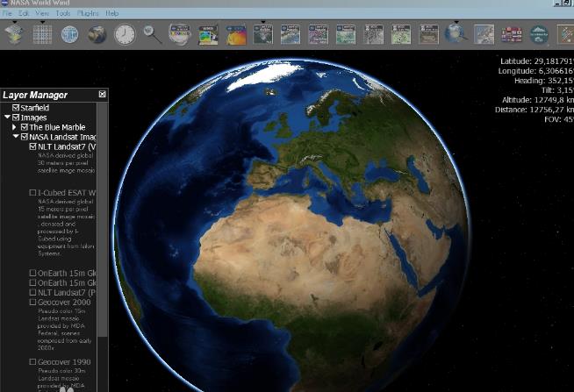Open the Tools menu
Image resolution: width=574 pixels, height=392 pixels.
[x=62, y=14]
